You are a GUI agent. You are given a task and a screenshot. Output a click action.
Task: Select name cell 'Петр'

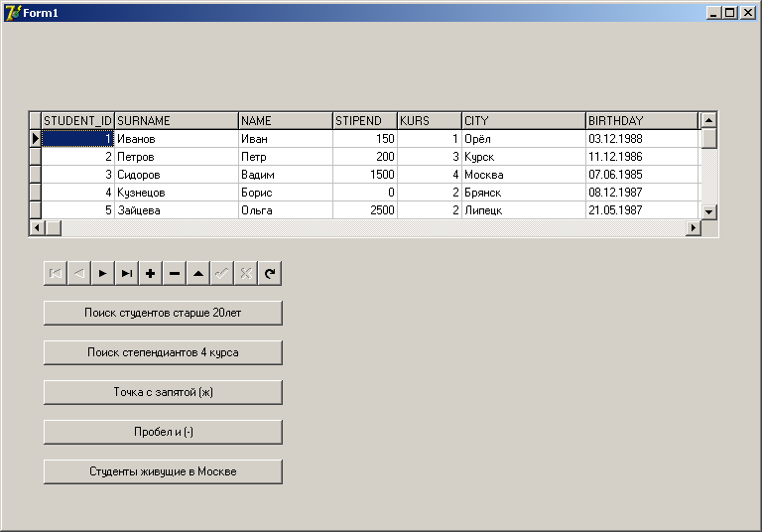286,157
